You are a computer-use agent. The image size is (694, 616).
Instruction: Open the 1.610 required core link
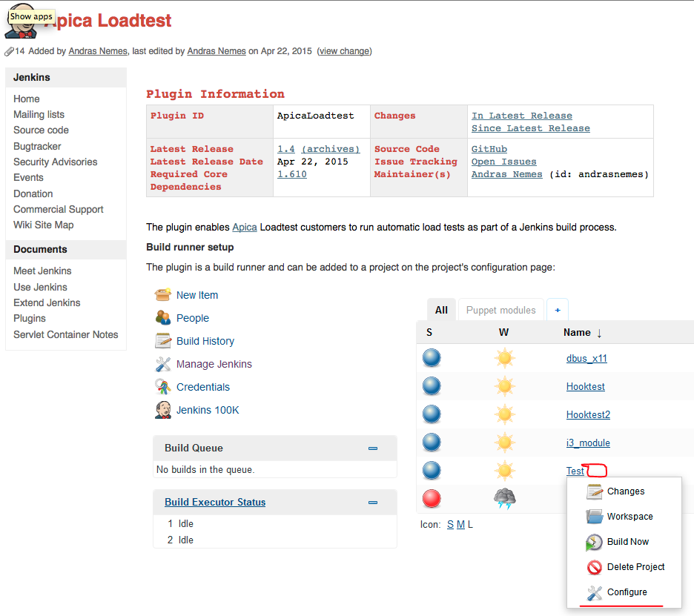point(291,174)
